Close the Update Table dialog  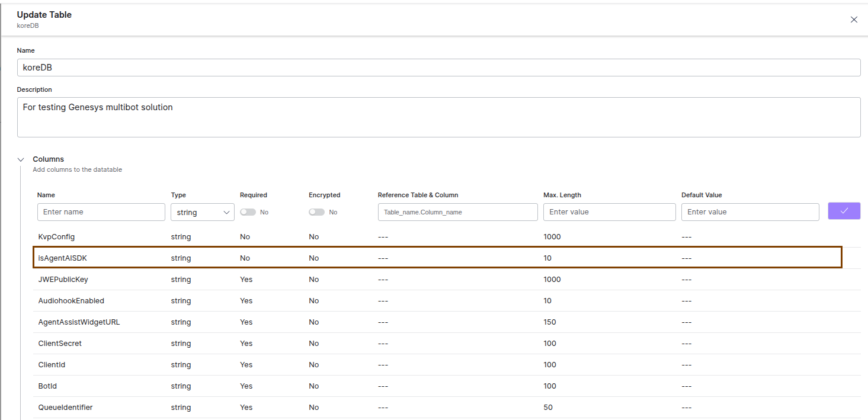[854, 20]
